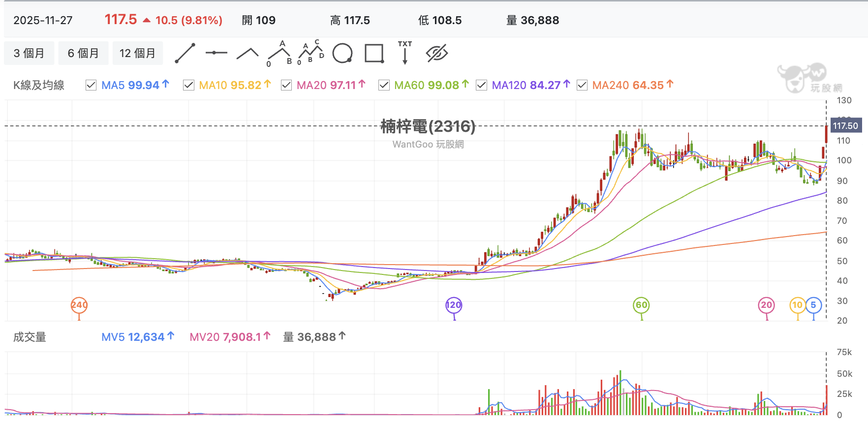Select the rectangle drawing tool

[x=374, y=53]
